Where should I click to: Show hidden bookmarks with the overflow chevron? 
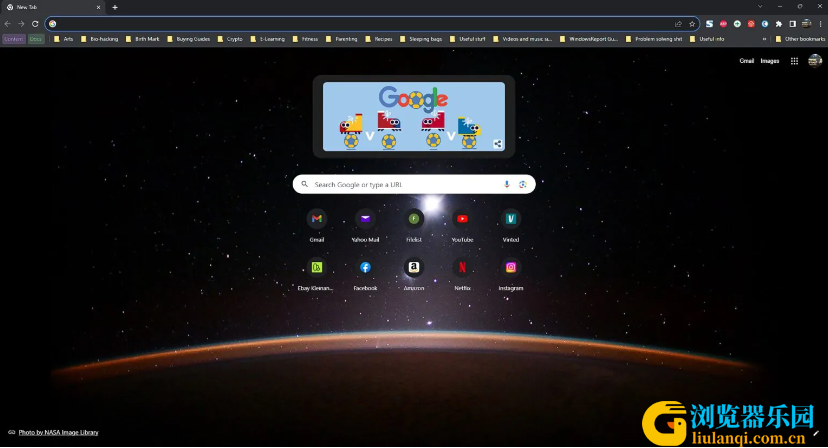click(x=764, y=39)
